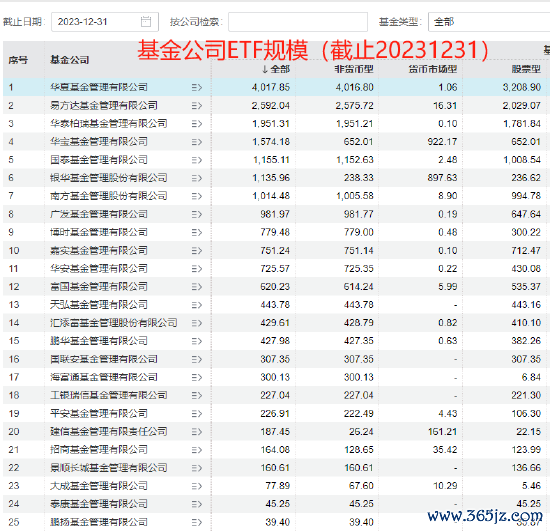Select company name 天弘基金管理有限公司

(x=99, y=305)
